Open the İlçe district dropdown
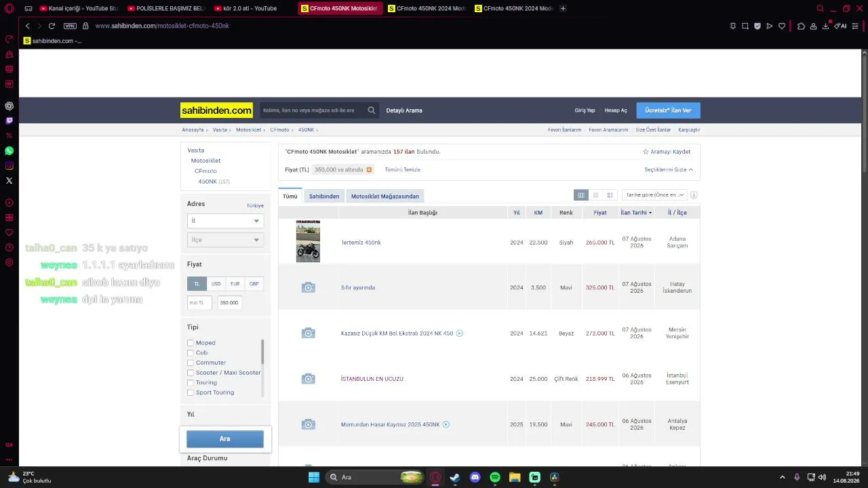Viewport: 868px width, 488px height. pyautogui.click(x=225, y=240)
